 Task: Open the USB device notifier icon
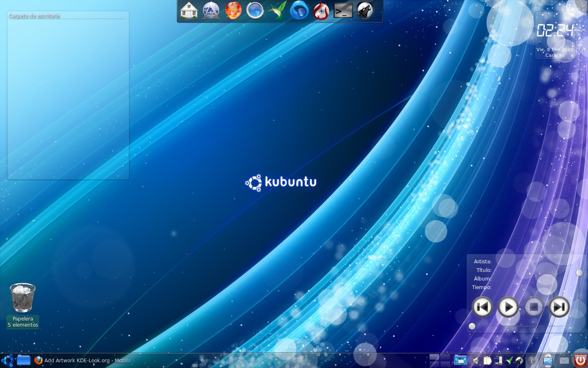click(548, 361)
